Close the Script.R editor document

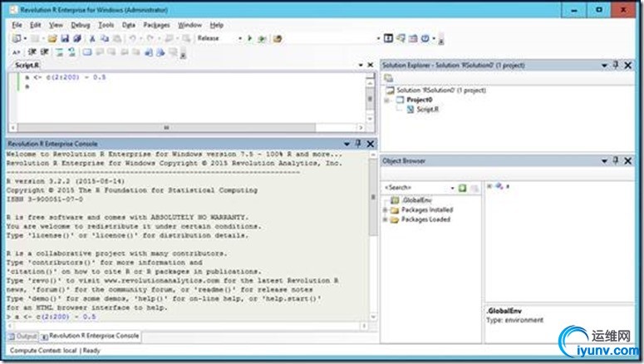tap(370, 65)
